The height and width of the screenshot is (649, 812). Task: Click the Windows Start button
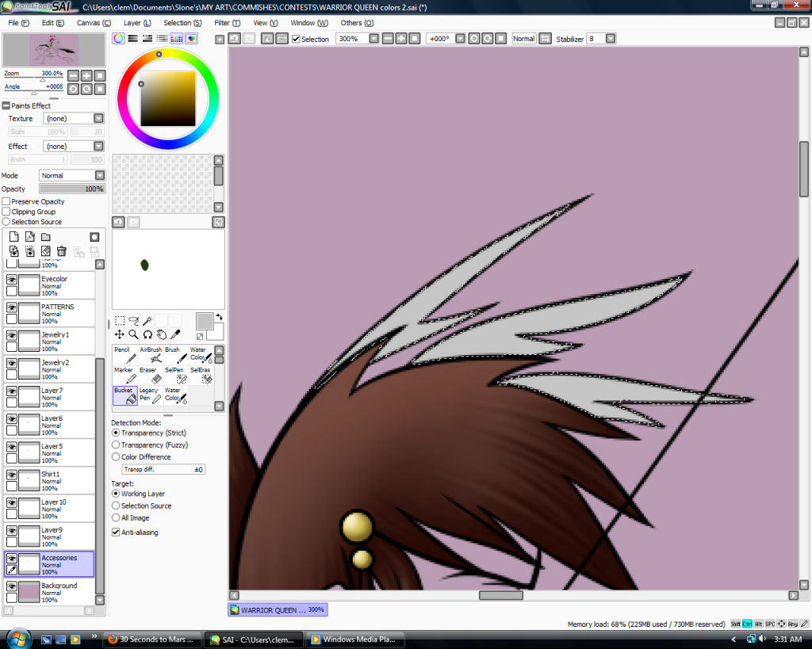click(19, 639)
